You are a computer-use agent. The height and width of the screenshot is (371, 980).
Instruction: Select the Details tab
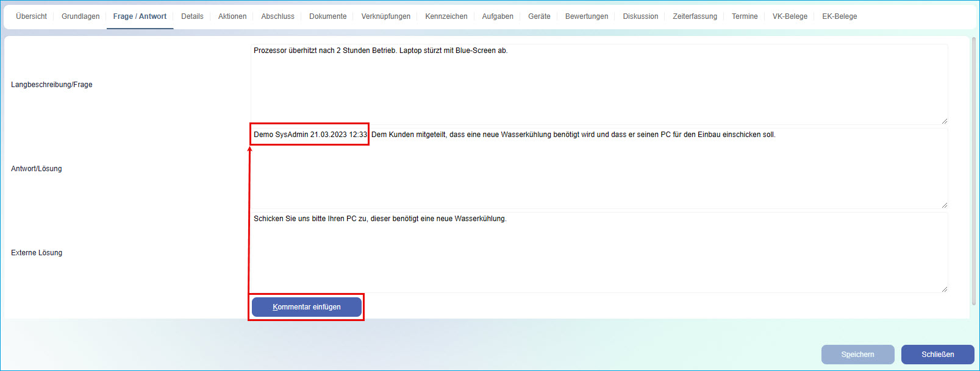pos(192,16)
